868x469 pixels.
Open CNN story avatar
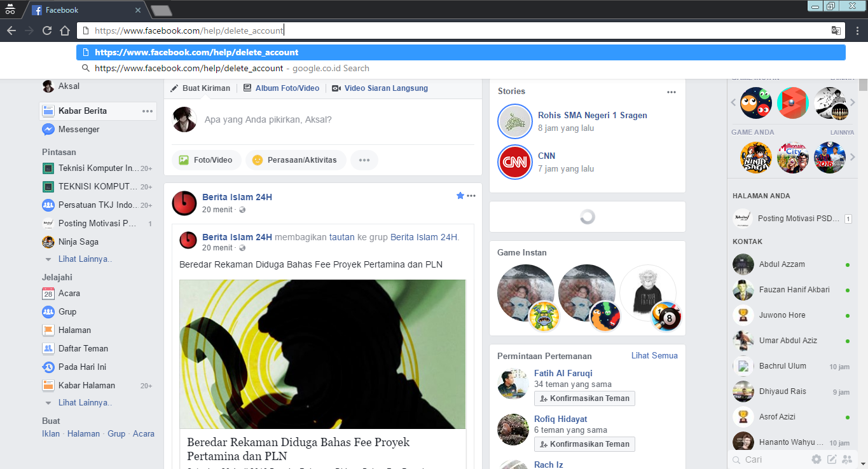514,161
